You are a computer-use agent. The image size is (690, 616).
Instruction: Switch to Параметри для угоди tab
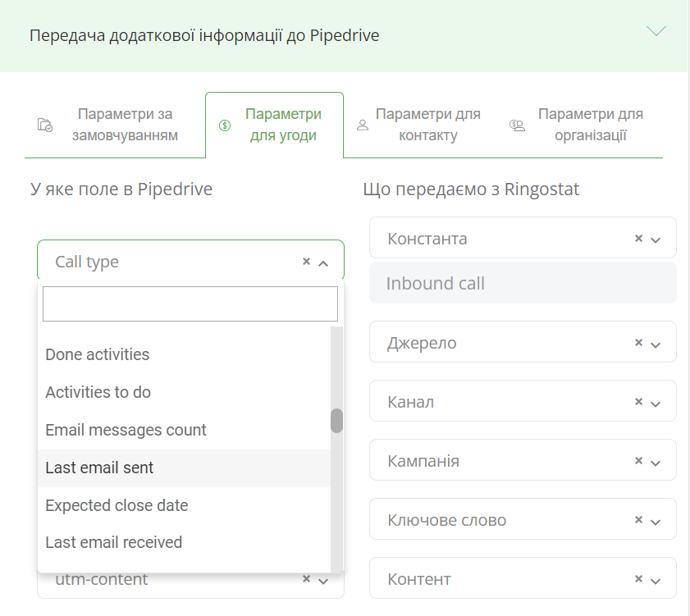coord(275,125)
